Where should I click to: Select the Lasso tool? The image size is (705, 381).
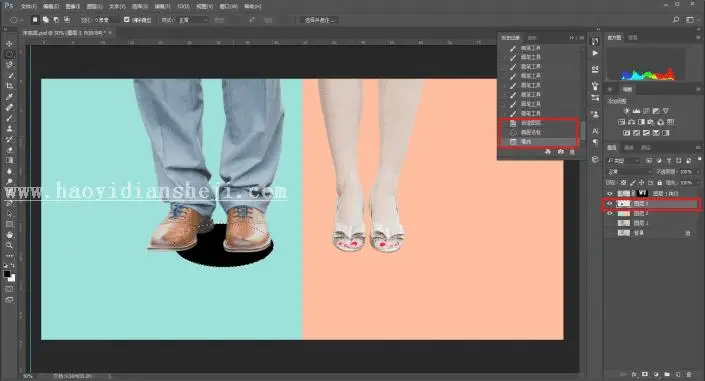click(9, 65)
